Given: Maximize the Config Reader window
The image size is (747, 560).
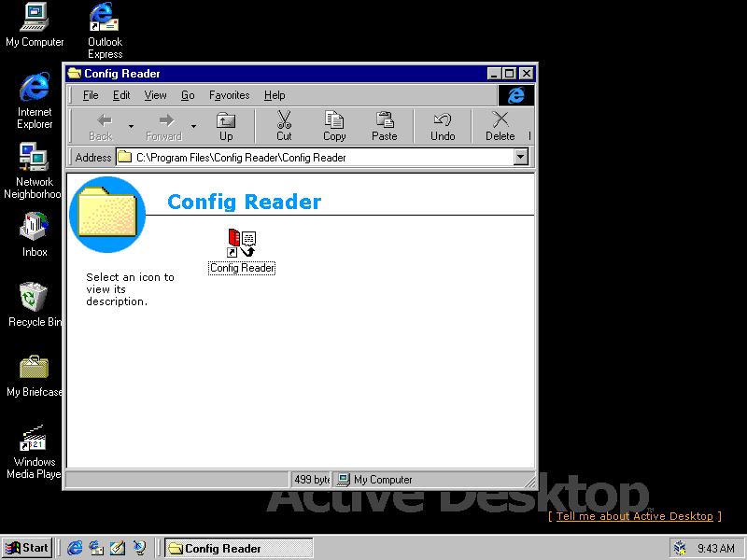Looking at the screenshot, I should pos(509,74).
